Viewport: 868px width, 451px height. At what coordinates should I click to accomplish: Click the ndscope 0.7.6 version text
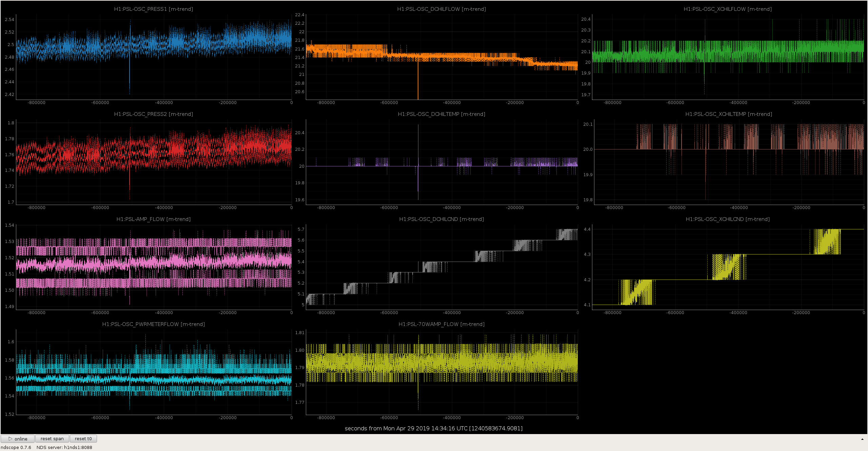click(x=16, y=447)
